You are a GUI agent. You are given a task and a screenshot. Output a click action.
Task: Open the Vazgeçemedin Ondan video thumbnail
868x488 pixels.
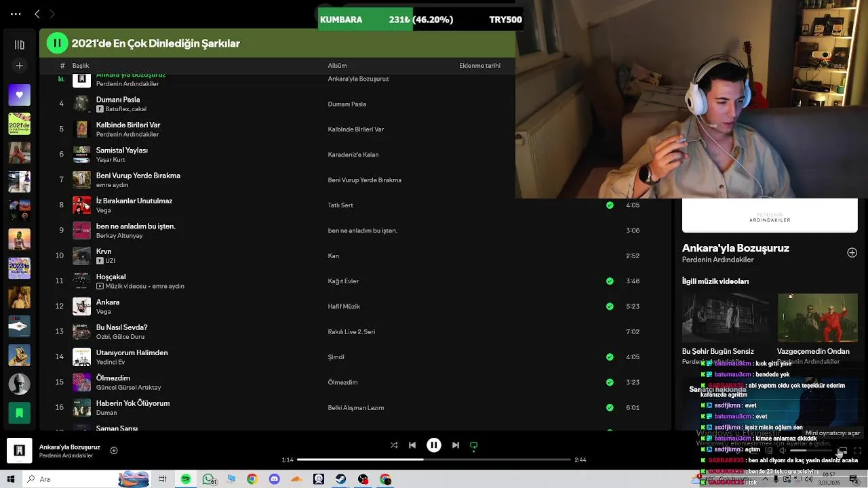pyautogui.click(x=817, y=318)
